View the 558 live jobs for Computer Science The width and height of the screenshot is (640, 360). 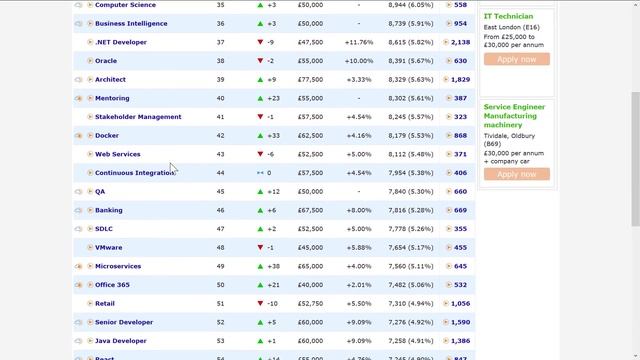pos(460,5)
